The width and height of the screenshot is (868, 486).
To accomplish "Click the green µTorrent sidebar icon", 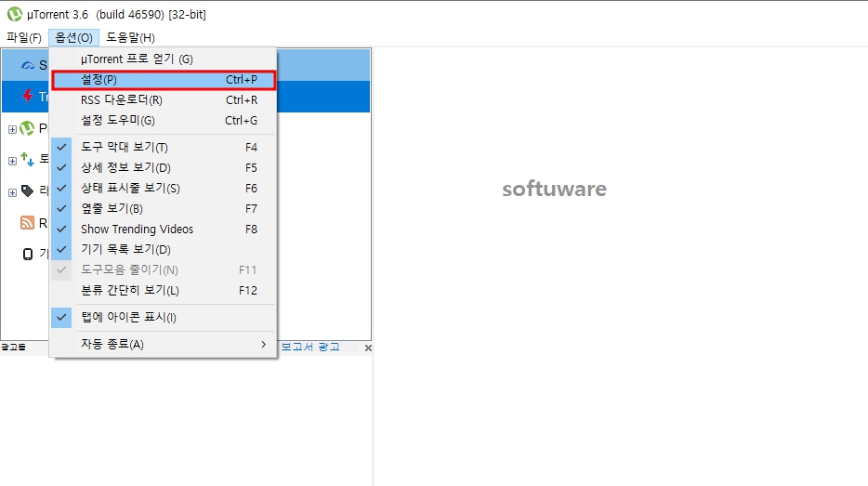I will click(x=27, y=128).
